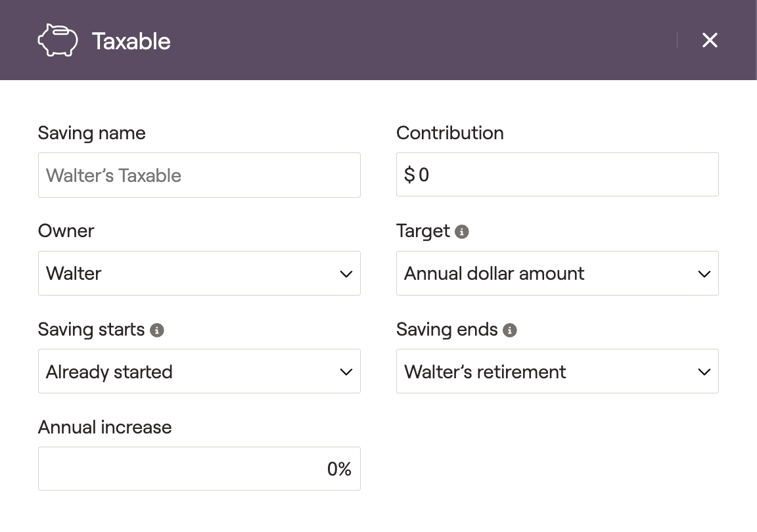The image size is (757, 532).
Task: Click the Owner field label
Action: [66, 231]
